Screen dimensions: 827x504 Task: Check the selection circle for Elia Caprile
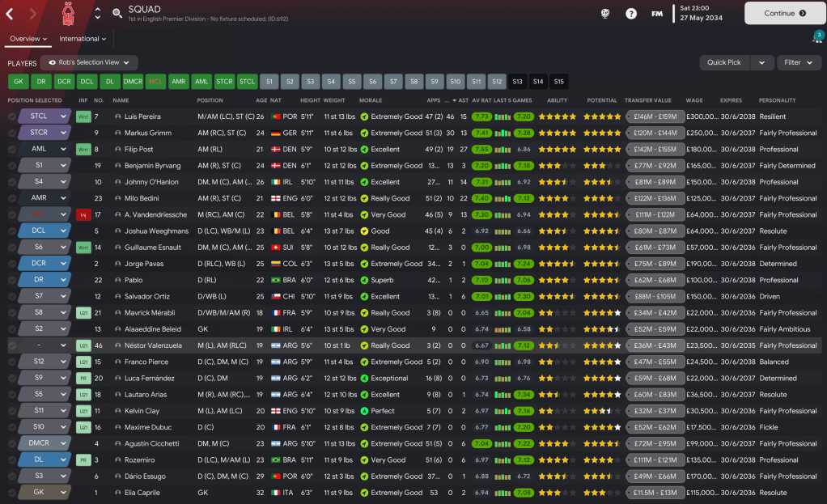tap(11, 493)
